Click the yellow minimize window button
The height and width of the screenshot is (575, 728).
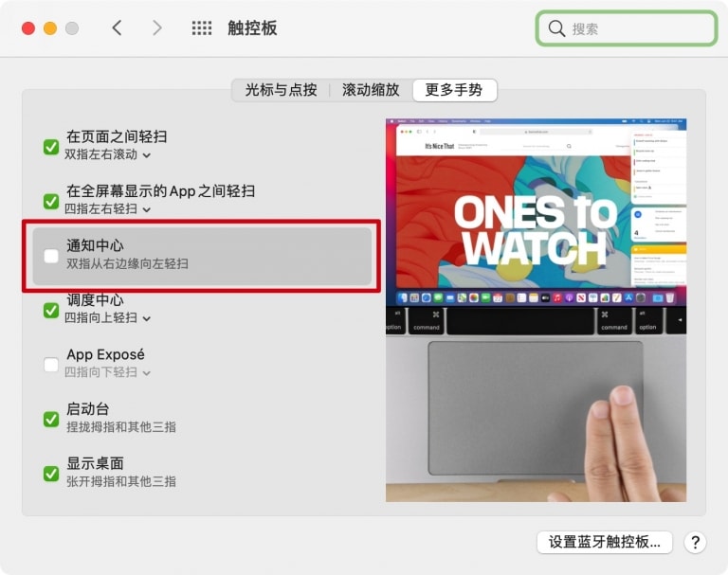click(50, 28)
